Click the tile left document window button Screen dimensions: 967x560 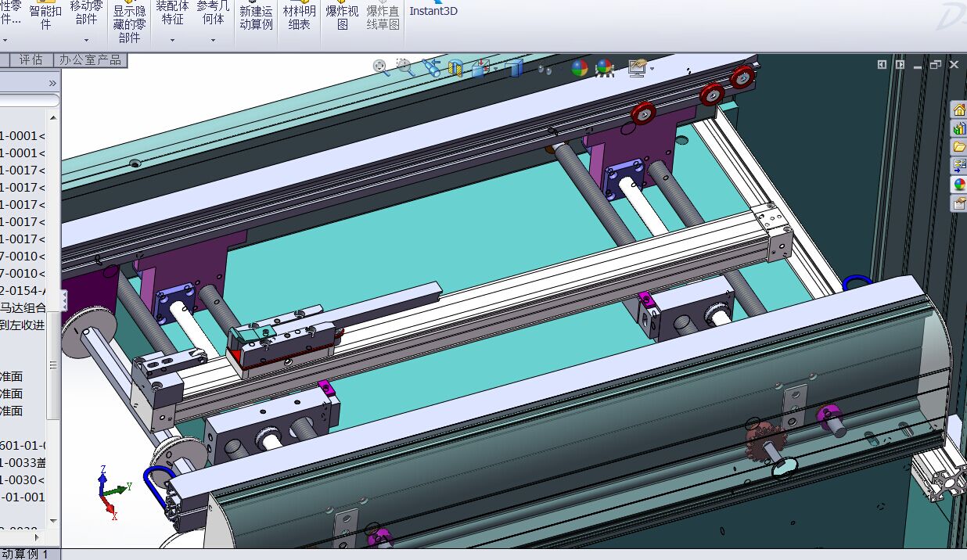882,65
